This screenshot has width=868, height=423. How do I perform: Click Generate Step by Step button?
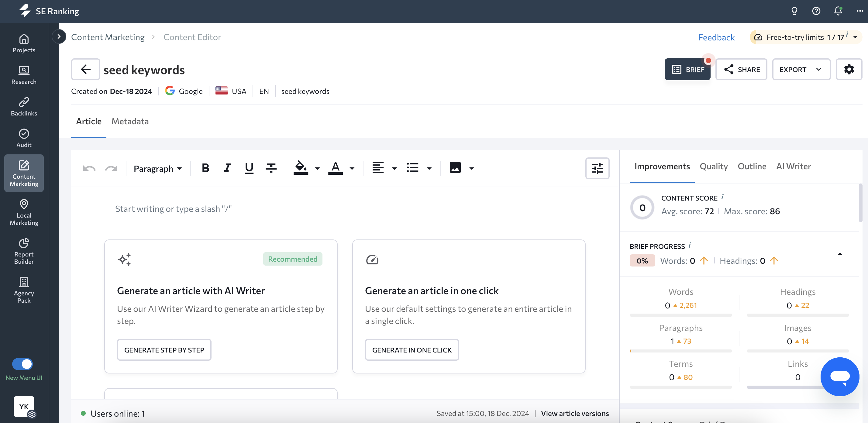pos(164,350)
